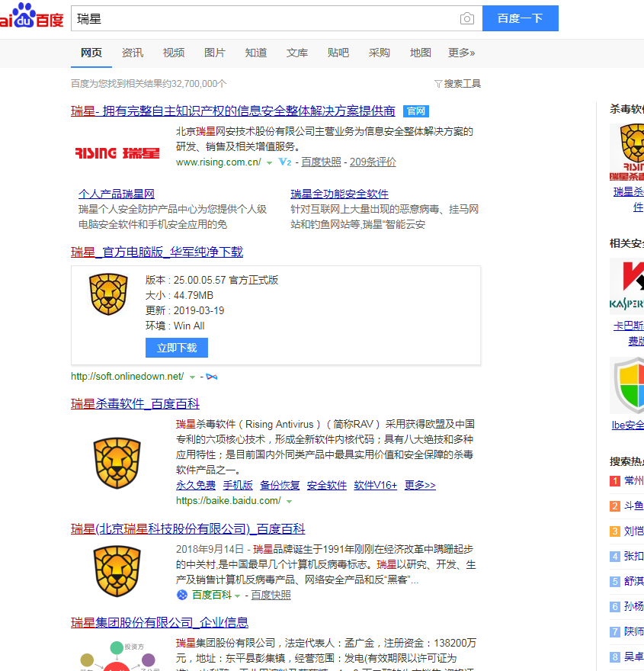644x671 pixels.
Task: Click hot search rank 7 badge
Action: click(615, 632)
